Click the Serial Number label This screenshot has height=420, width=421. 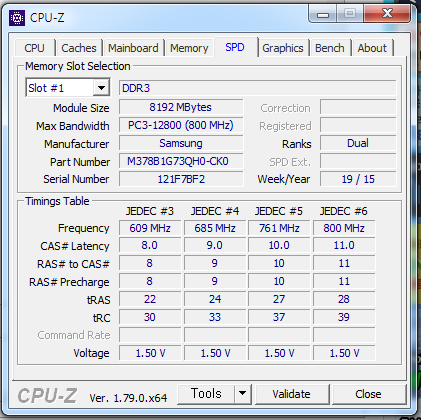76,179
